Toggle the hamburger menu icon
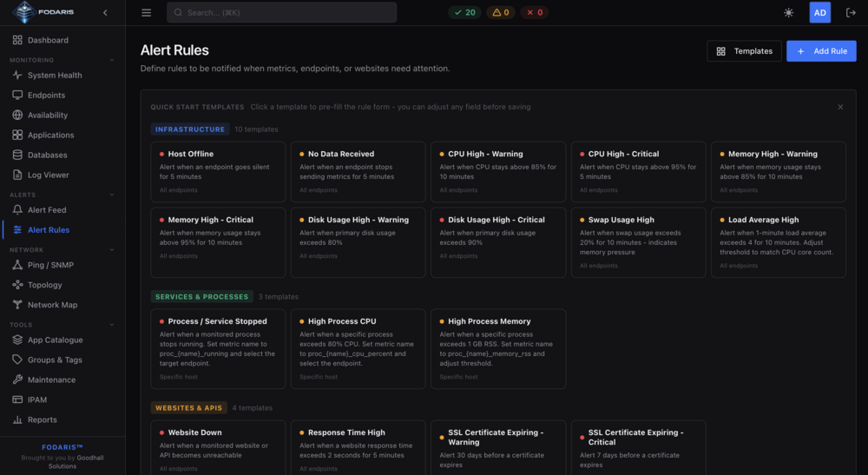The image size is (868, 475). pos(146,13)
